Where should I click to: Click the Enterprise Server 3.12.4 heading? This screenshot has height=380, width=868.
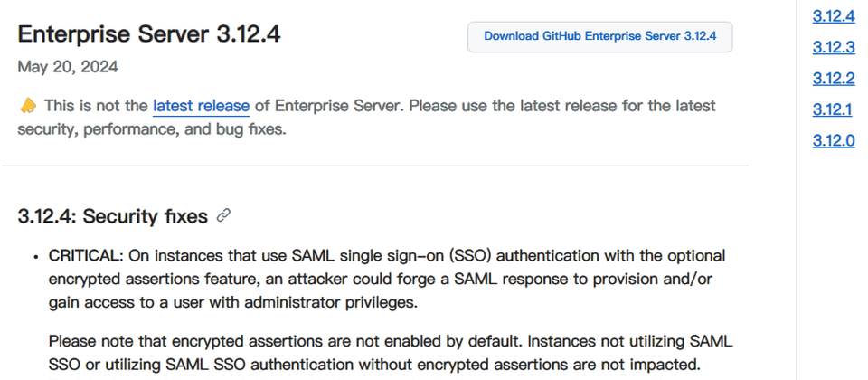coord(149,34)
